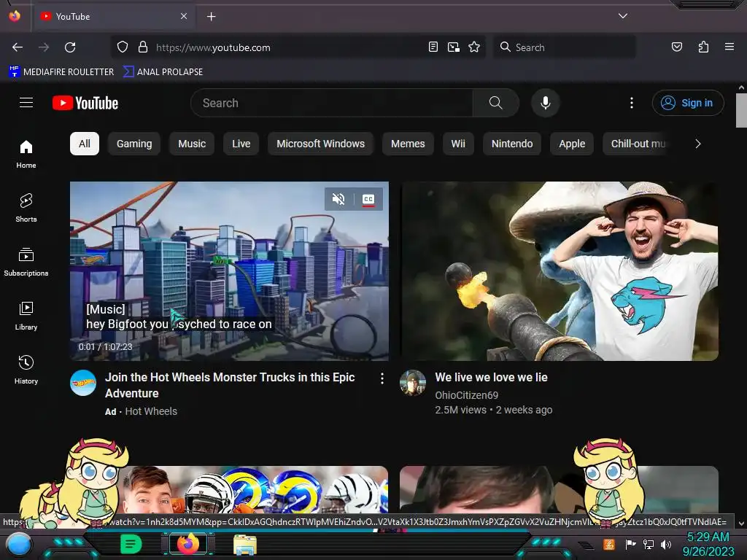
Task: Unmute the Hot Wheels ad preview
Action: [x=338, y=199]
